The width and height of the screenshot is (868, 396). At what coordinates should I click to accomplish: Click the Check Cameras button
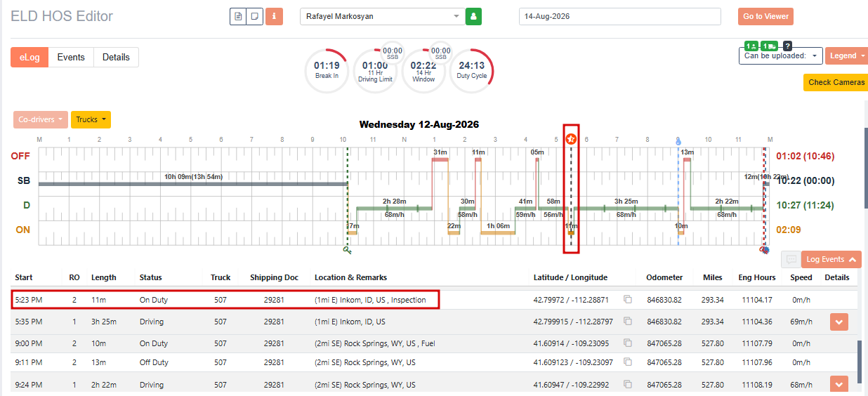coord(836,82)
